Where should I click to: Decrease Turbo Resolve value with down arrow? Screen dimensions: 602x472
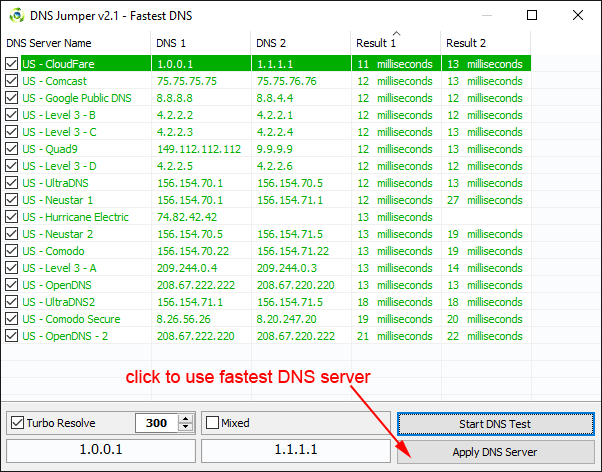coord(186,427)
